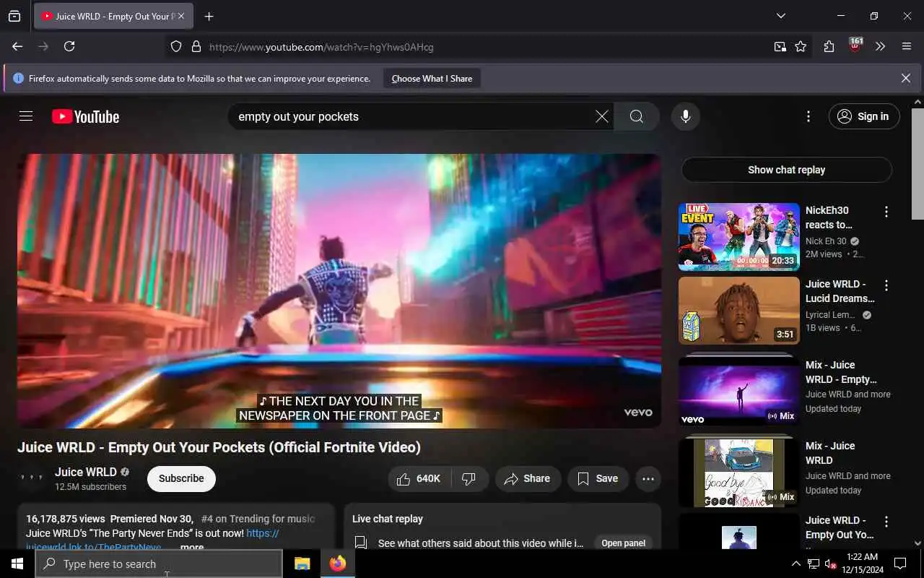This screenshot has width=924, height=578.
Task: Open more actions ellipsis under the video
Action: [648, 478]
